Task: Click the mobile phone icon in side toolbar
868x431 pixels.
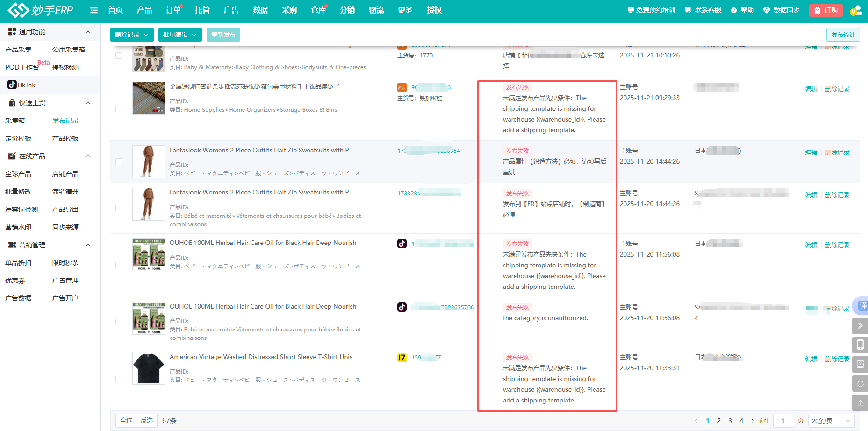Action: 860,345
